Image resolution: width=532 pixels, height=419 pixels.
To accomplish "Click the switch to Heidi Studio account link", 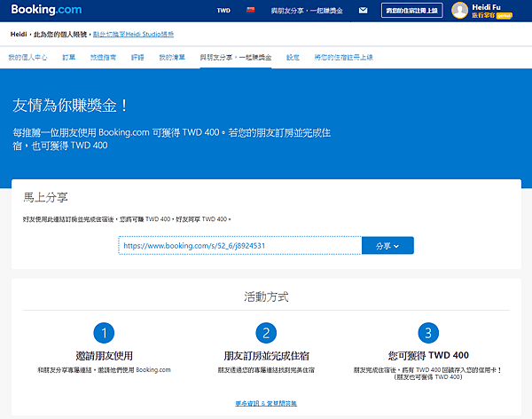I will pyautogui.click(x=133, y=34).
